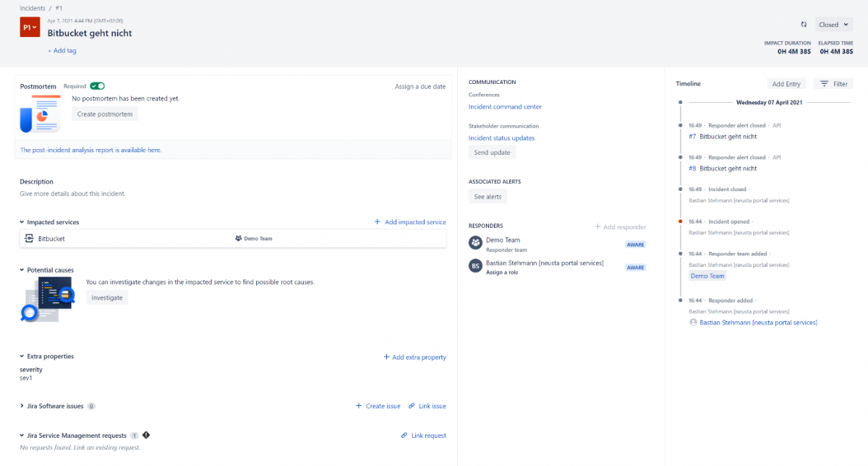Click the plus icon for Add impacted service
Viewport: 868px width, 466px height.
coord(377,222)
